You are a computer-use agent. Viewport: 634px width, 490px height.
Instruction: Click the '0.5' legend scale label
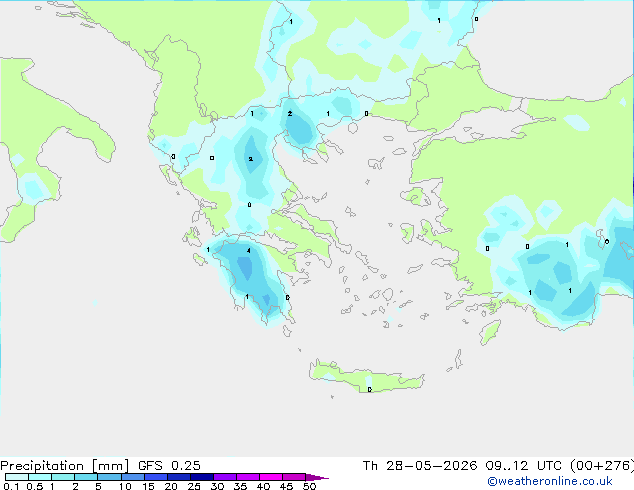coord(35,486)
